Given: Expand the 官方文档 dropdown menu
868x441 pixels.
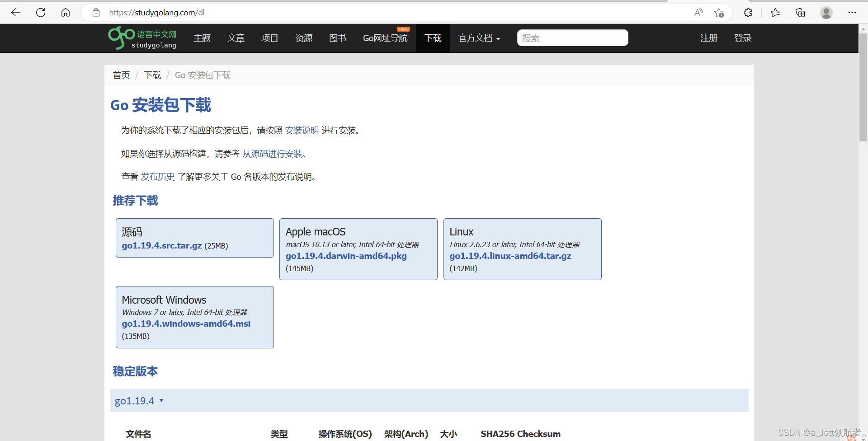Looking at the screenshot, I should coord(479,38).
